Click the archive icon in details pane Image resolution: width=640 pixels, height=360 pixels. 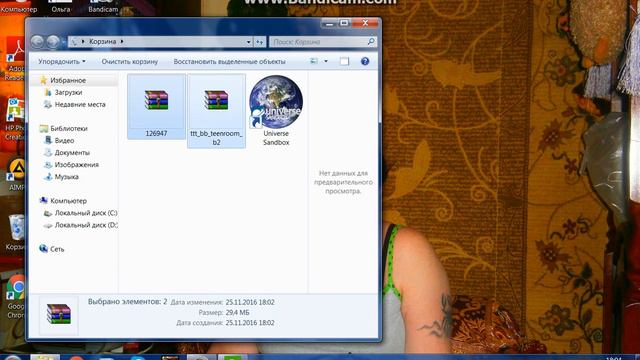click(59, 314)
